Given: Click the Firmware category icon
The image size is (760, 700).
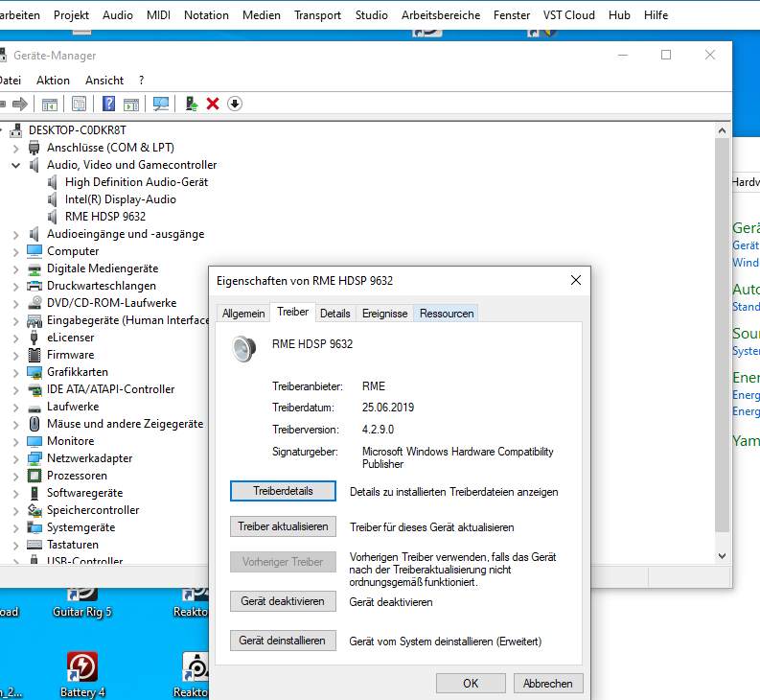Looking at the screenshot, I should click(x=35, y=355).
